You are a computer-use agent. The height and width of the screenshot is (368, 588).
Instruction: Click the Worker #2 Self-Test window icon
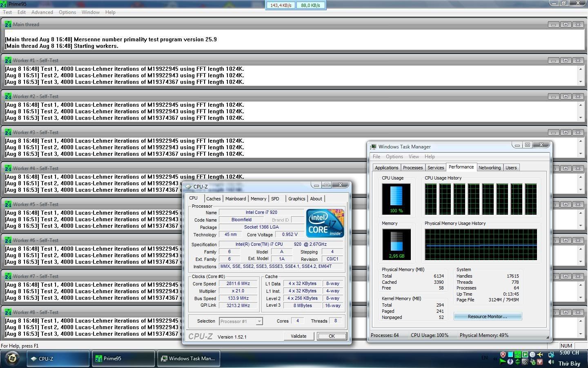(x=8, y=96)
